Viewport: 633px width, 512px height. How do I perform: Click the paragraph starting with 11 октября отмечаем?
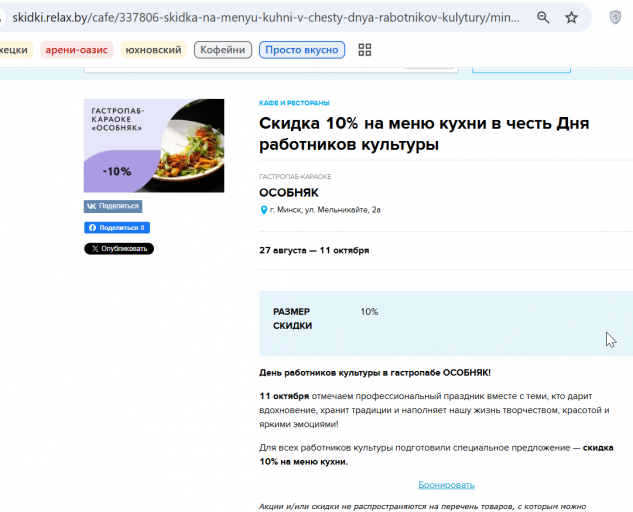434,410
